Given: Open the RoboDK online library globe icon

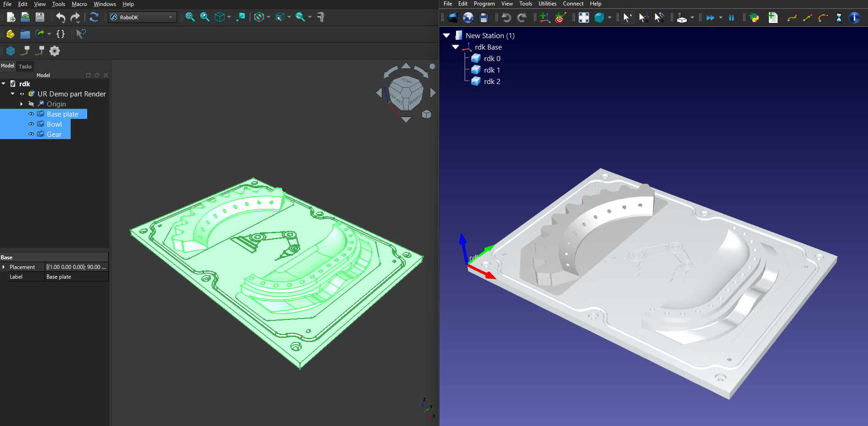Looking at the screenshot, I should (468, 18).
